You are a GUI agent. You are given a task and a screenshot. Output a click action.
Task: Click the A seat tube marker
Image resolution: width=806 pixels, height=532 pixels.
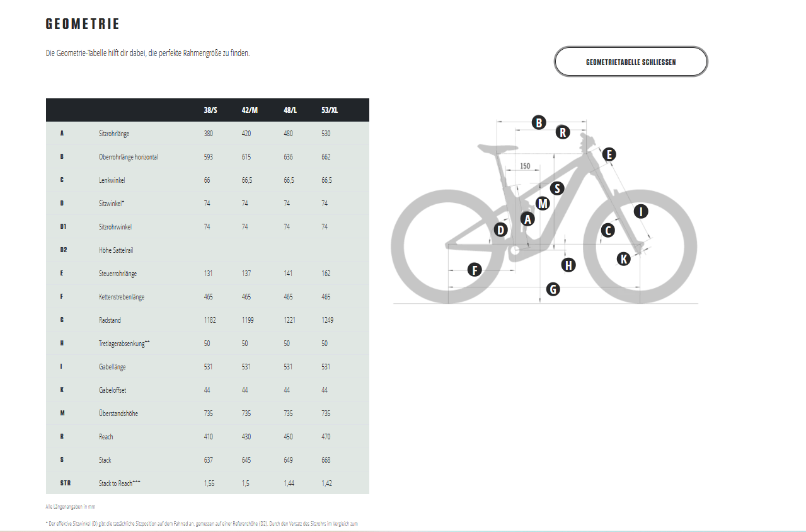(x=527, y=219)
